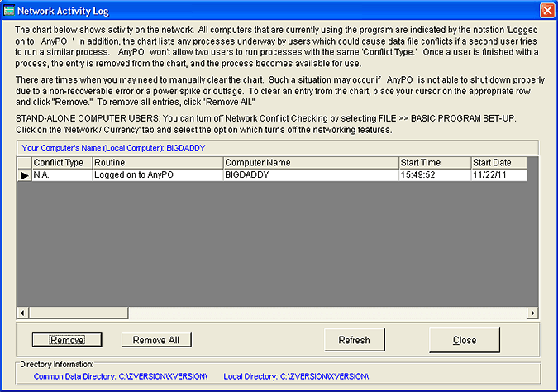Click the Routine column header

pyautogui.click(x=158, y=163)
